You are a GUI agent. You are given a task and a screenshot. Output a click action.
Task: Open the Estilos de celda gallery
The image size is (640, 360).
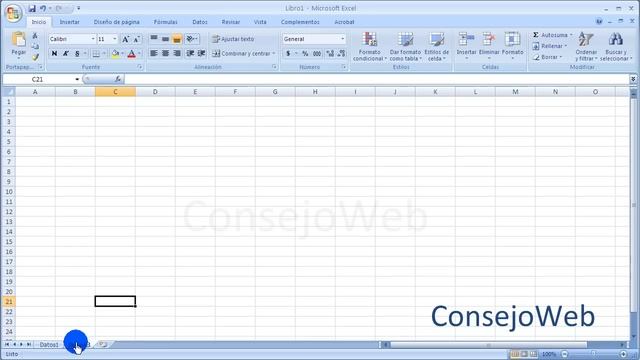click(436, 47)
